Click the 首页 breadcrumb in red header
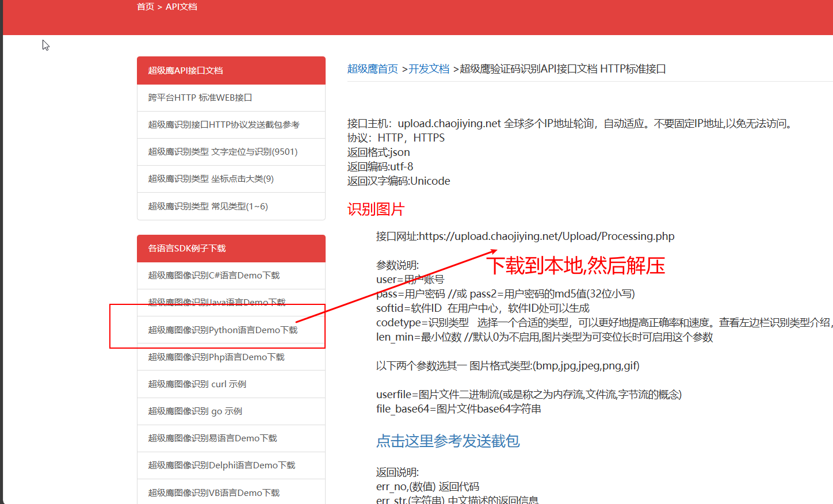 (145, 7)
